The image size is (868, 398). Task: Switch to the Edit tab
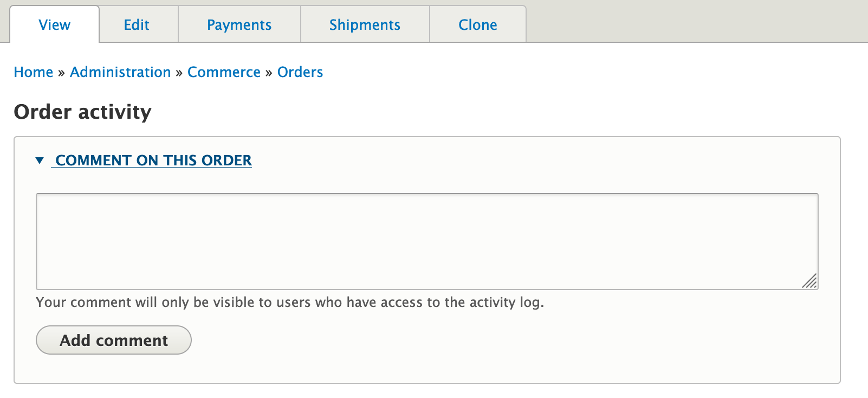tap(137, 24)
